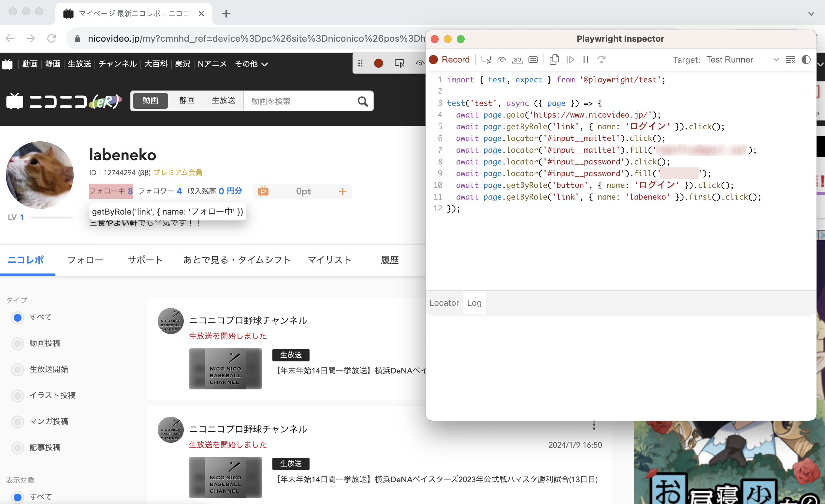Resume script execution with the play icon
The width and height of the screenshot is (825, 504).
(571, 60)
